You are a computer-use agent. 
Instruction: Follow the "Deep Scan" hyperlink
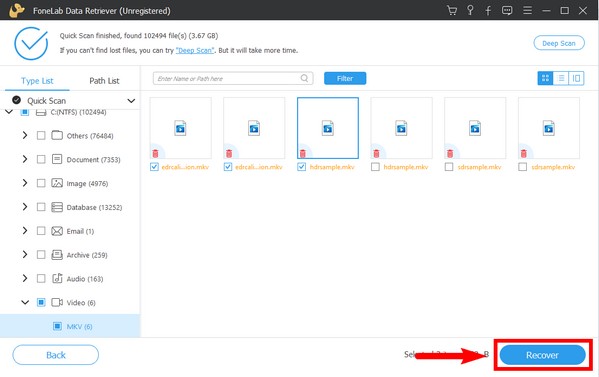coord(195,50)
